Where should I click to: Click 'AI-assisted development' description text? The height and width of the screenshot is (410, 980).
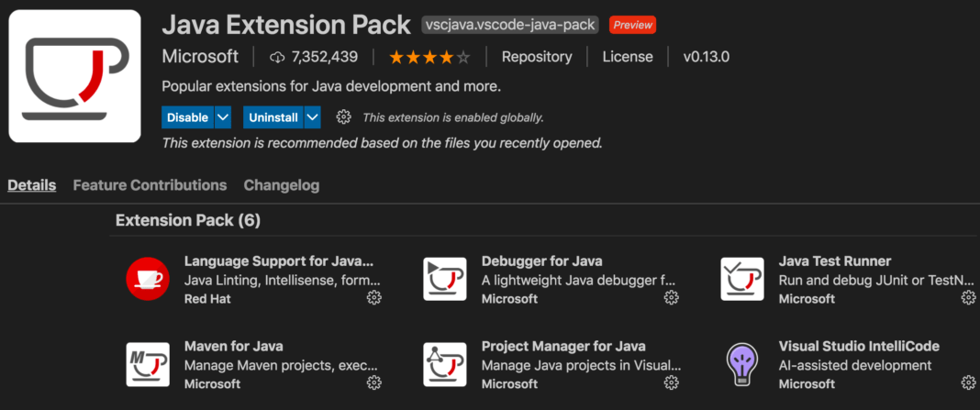pyautogui.click(x=855, y=365)
